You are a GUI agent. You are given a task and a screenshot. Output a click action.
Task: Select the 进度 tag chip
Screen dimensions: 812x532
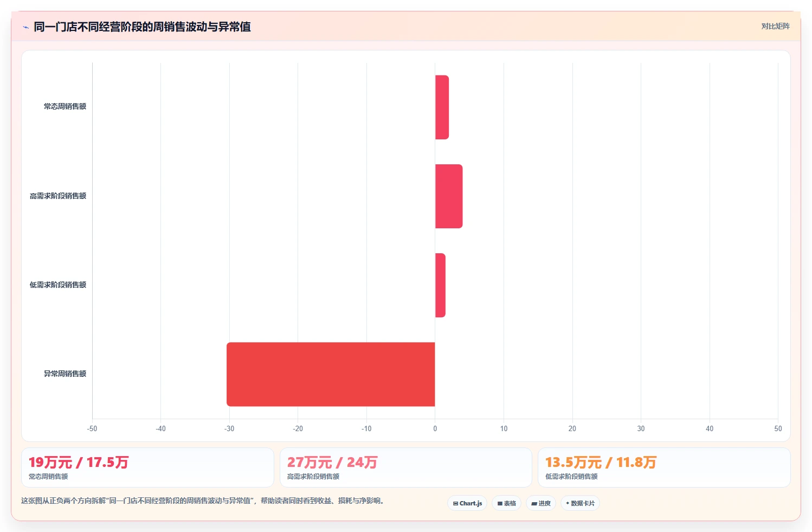point(540,503)
